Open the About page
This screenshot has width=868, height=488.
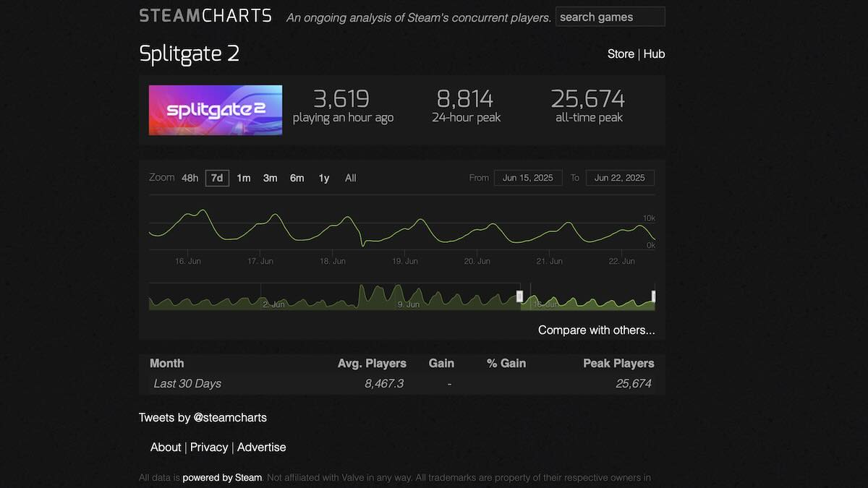click(166, 448)
